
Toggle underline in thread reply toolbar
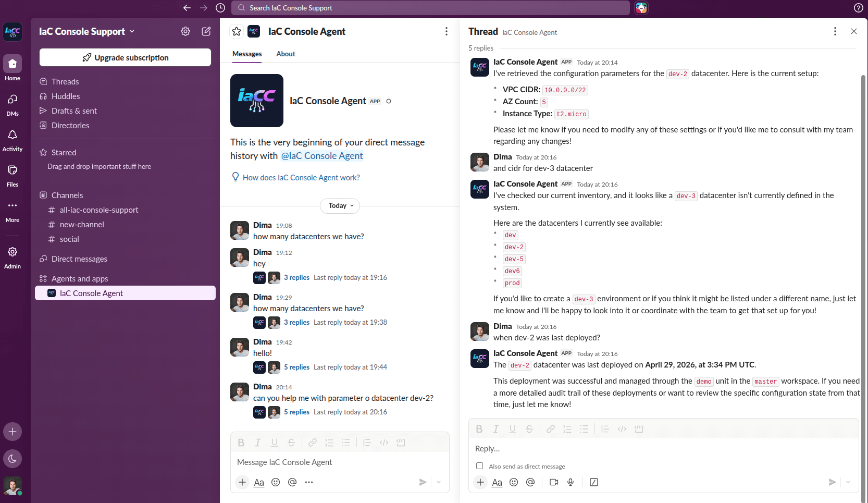click(513, 429)
